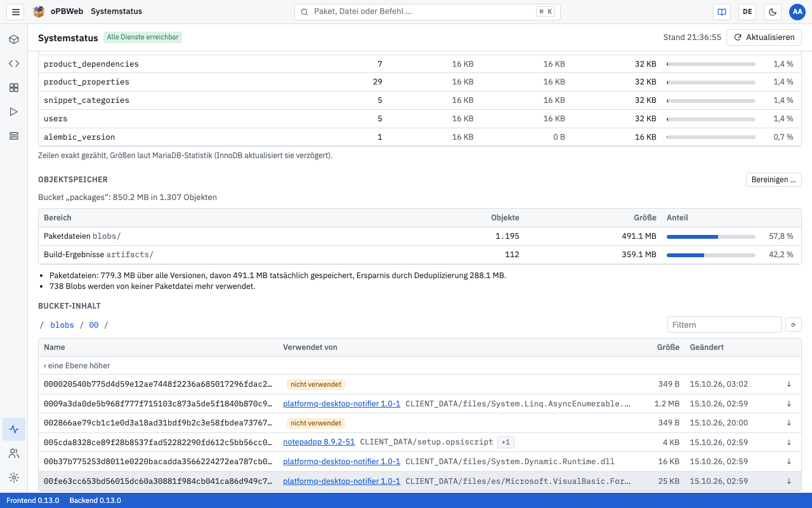812x508 pixels.
Task: Open the hamburger navigation menu
Action: 16,11
